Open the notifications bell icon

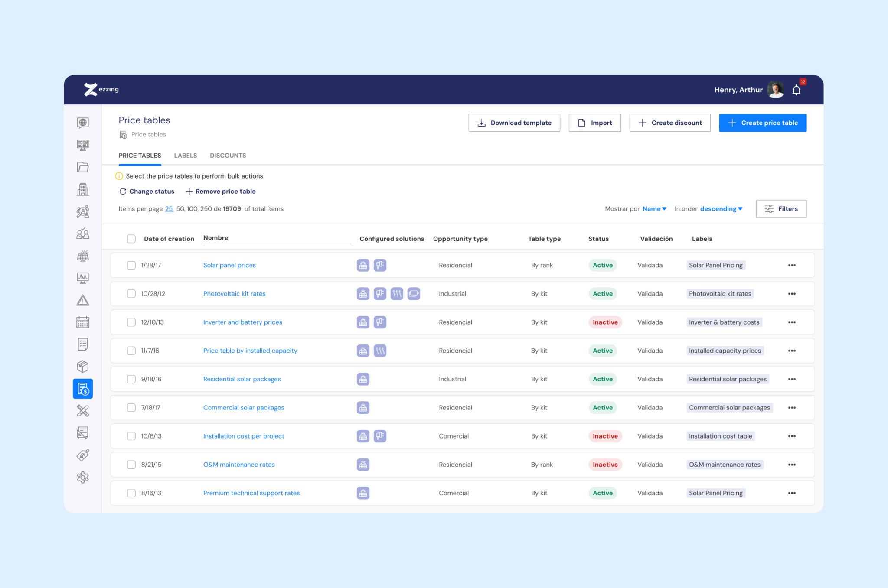(796, 90)
